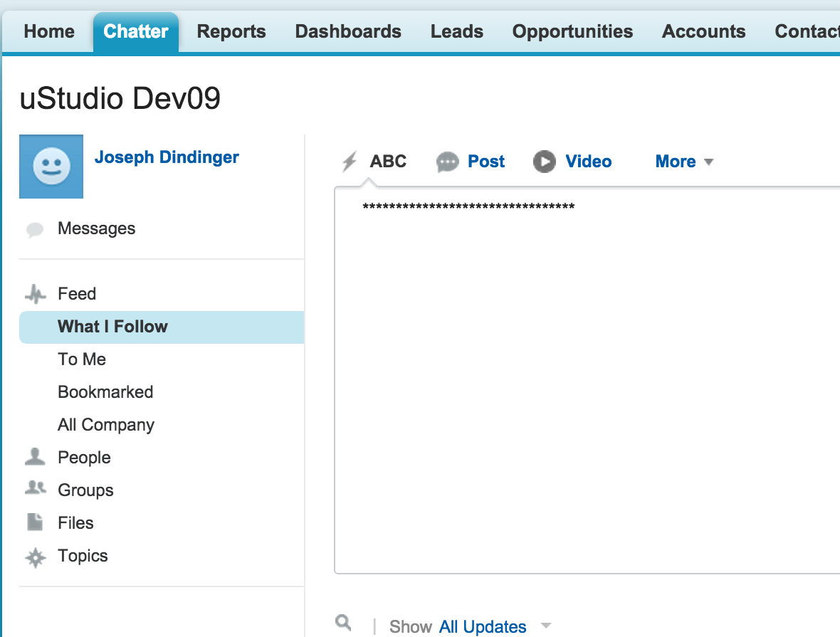Open Files in the sidebar
This screenshot has width=840, height=637.
point(75,523)
